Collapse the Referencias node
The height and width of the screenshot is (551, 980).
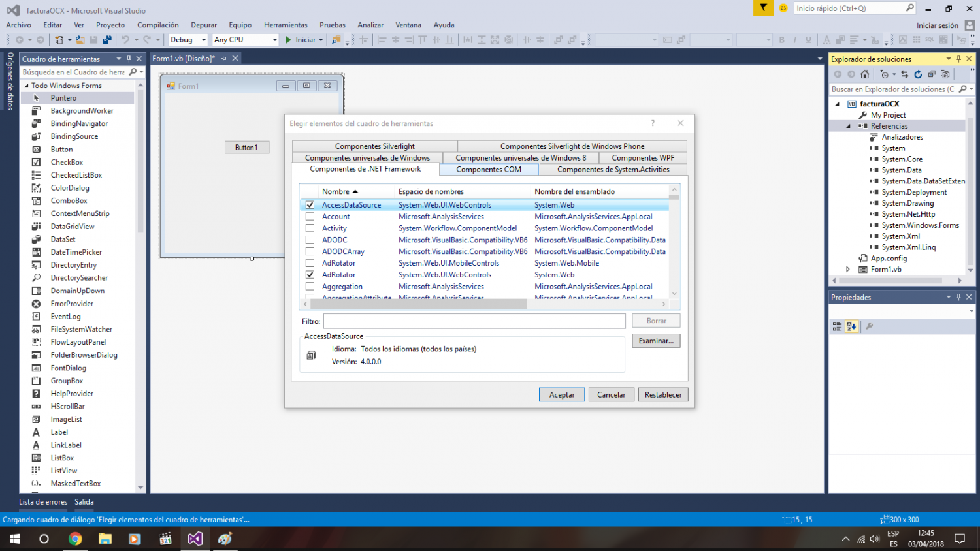pyautogui.click(x=849, y=126)
